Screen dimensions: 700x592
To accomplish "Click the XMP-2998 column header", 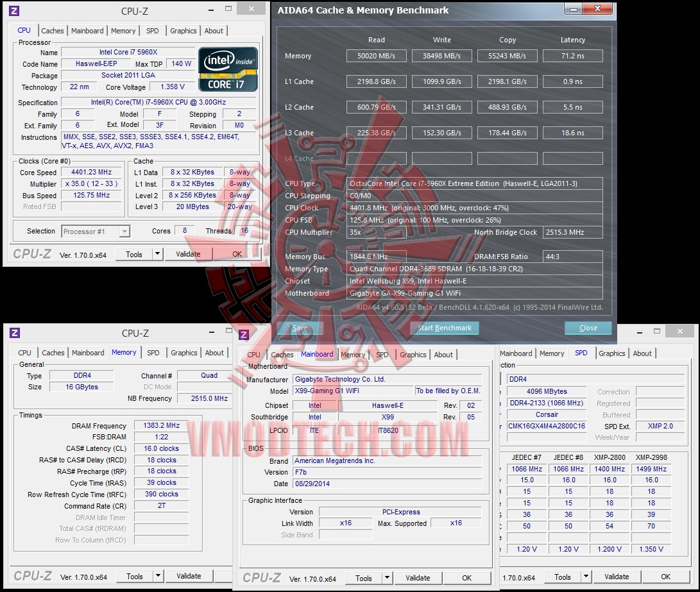I will (x=651, y=457).
